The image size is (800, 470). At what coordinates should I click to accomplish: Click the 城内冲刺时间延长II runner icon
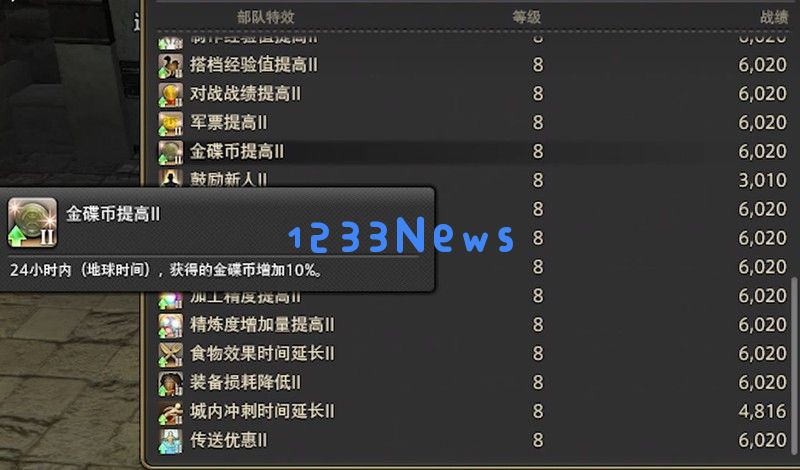click(x=170, y=412)
